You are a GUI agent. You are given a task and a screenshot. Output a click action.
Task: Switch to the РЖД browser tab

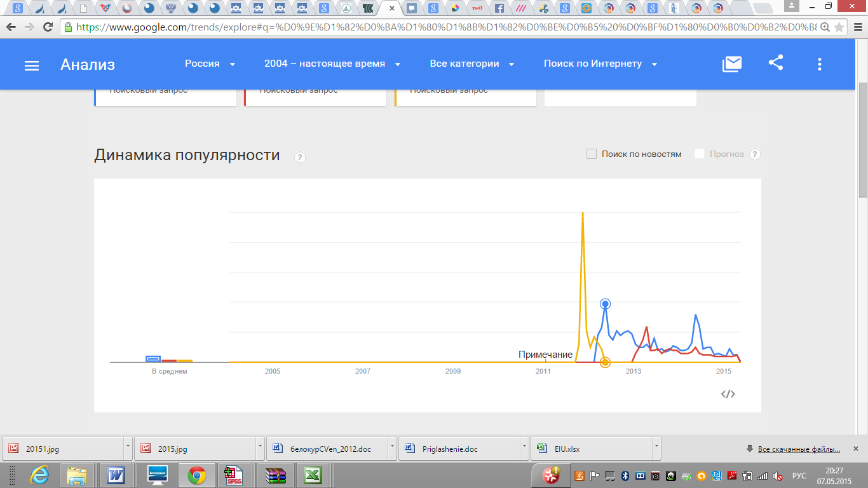click(477, 9)
